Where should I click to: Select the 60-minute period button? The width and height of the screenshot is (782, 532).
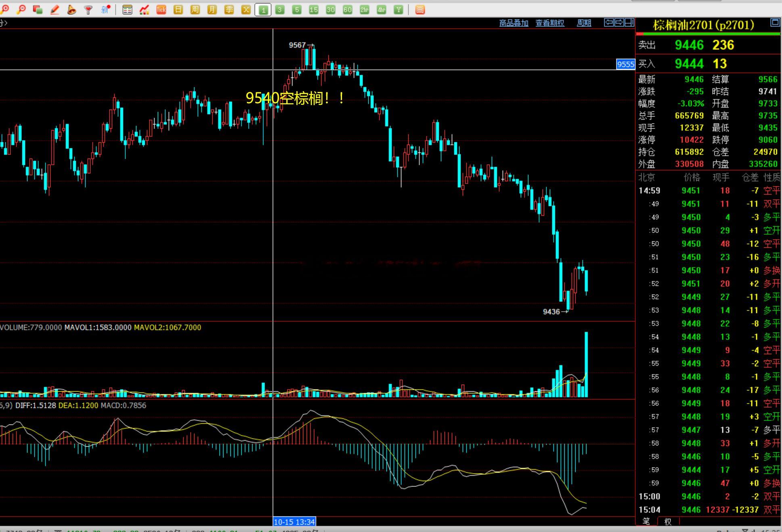pyautogui.click(x=348, y=10)
